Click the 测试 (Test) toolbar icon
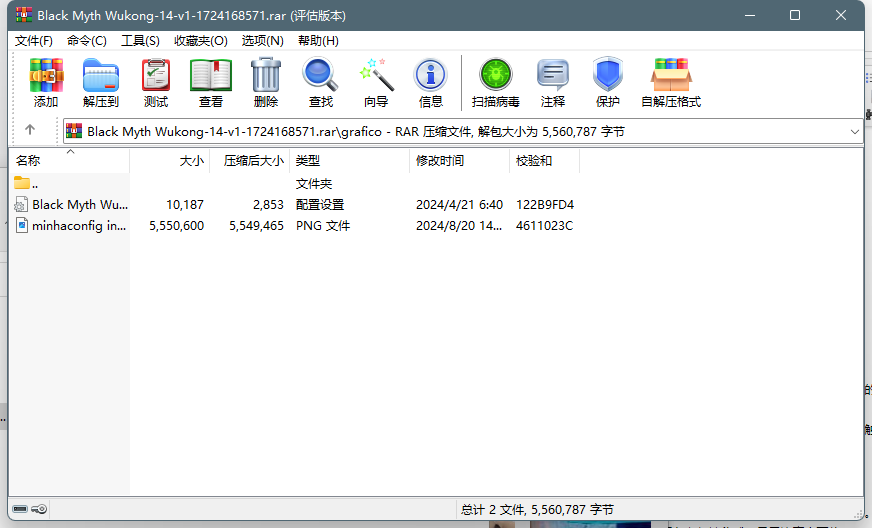Screen dimensions: 872x528 (156, 75)
